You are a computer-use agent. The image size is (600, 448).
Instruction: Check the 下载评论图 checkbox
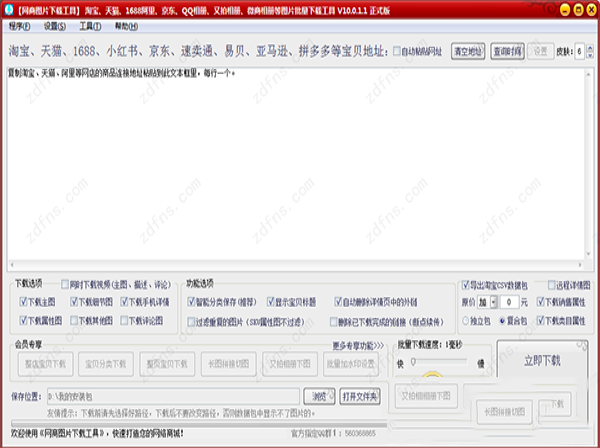(124, 320)
